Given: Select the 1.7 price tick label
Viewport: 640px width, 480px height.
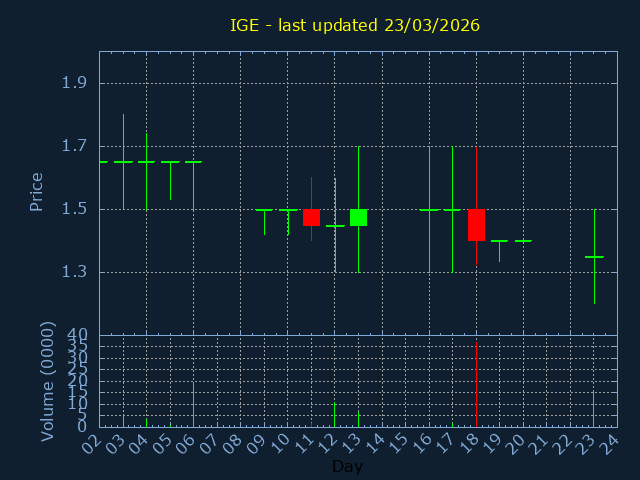Looking at the screenshot, I should click(74, 146).
